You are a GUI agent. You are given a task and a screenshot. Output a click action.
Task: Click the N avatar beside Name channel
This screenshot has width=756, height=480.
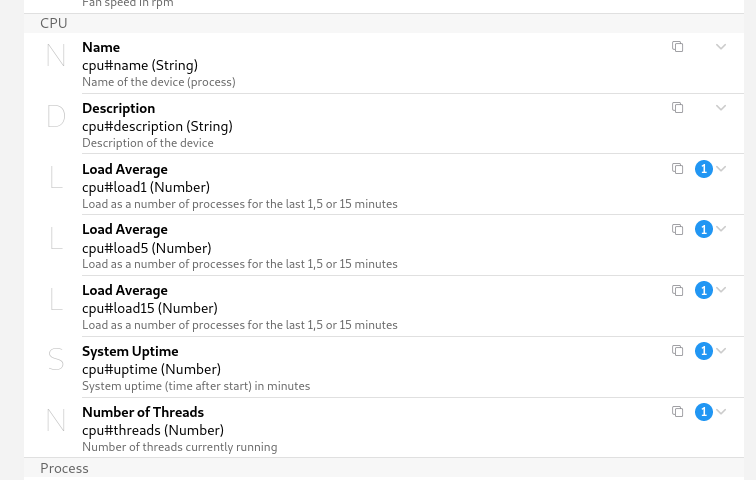[56, 58]
